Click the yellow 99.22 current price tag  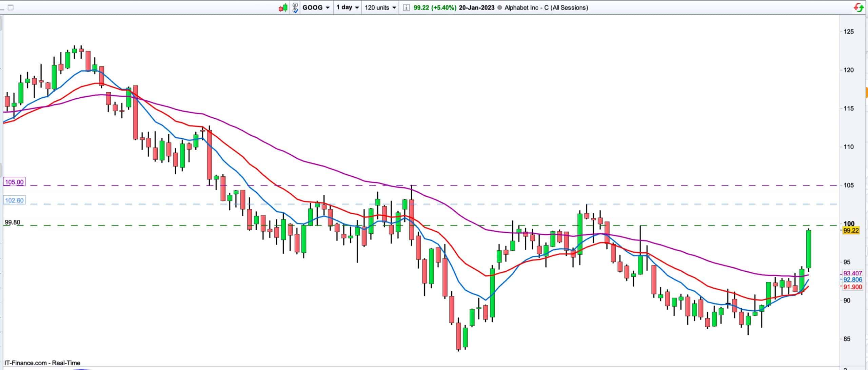pos(851,231)
